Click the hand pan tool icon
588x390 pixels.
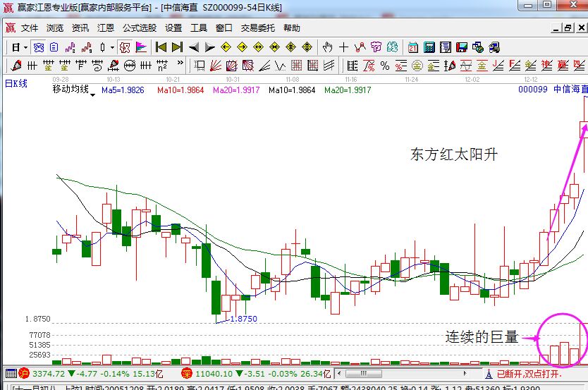pos(327,47)
